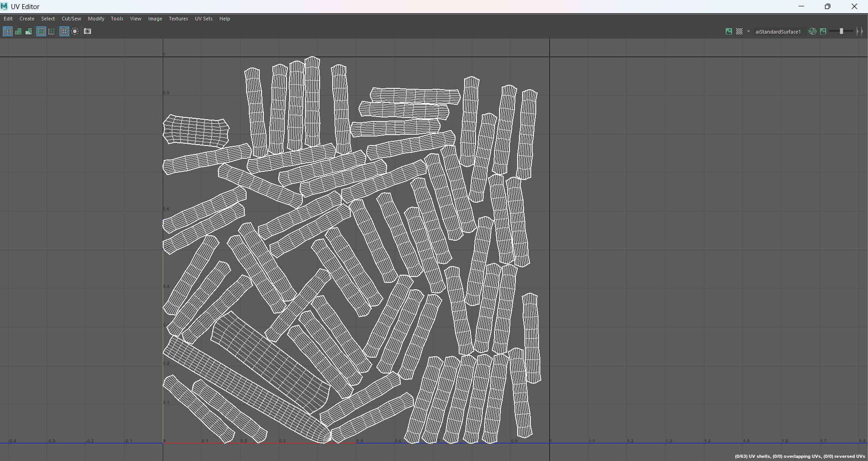Screen dimensions: 868x461
Task: Toggle internal UV borders display icon
Action: click(52, 31)
